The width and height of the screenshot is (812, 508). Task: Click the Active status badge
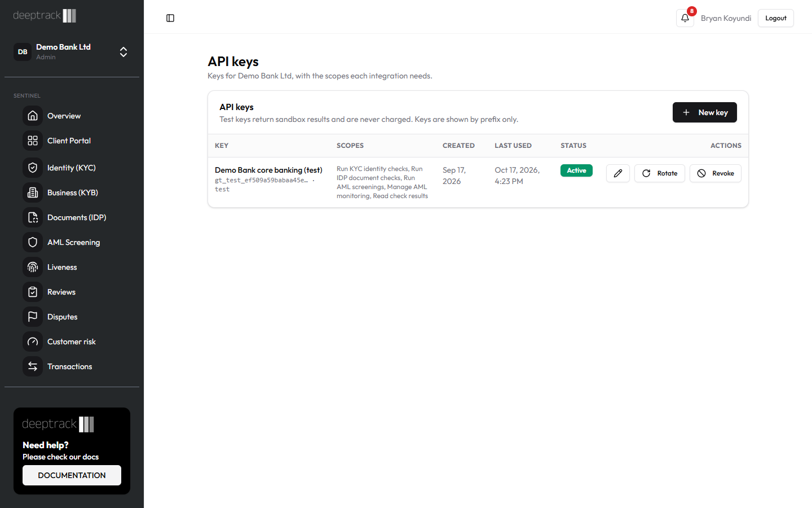(576, 170)
